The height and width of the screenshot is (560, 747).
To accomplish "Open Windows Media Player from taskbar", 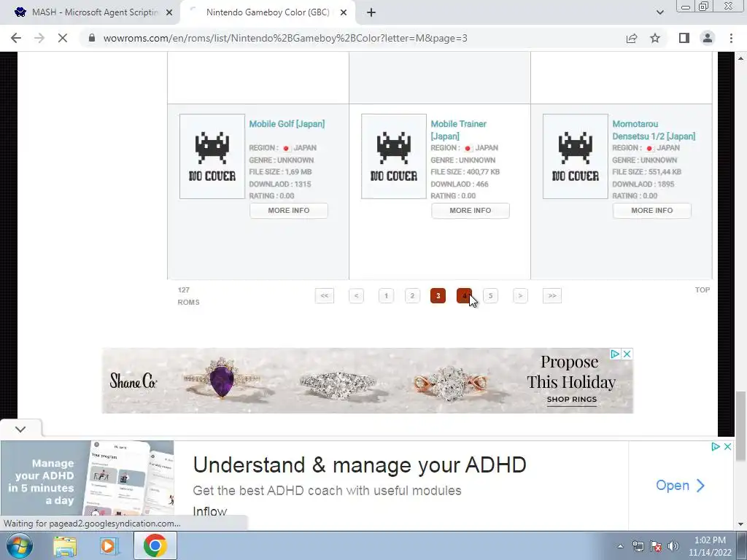I will tap(109, 545).
